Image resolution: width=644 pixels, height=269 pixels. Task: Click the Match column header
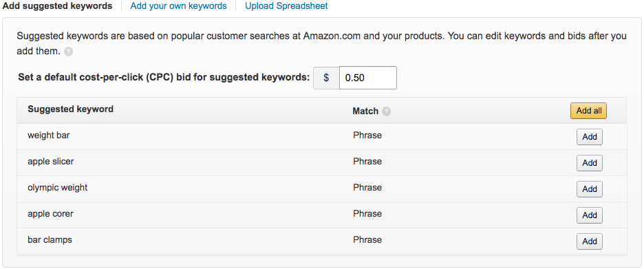[x=365, y=111]
